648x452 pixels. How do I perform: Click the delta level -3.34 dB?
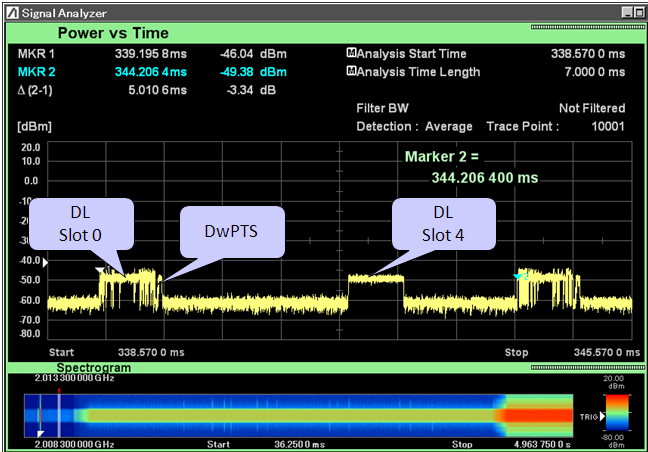tap(251, 90)
